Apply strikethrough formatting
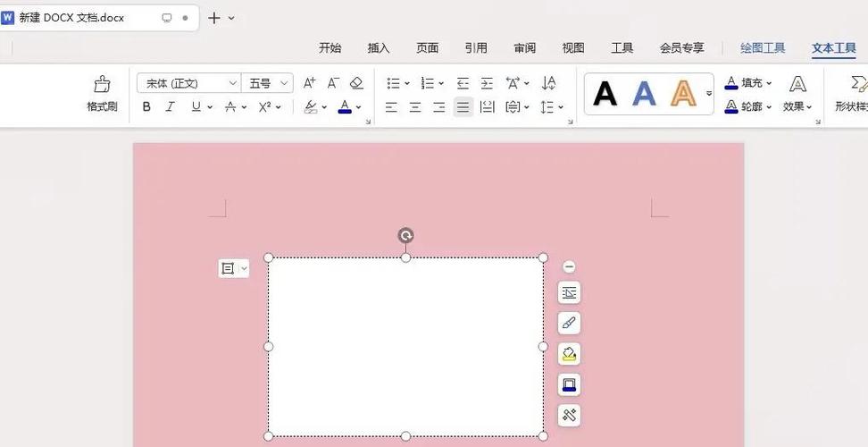This screenshot has height=447, width=868. pyautogui.click(x=230, y=107)
